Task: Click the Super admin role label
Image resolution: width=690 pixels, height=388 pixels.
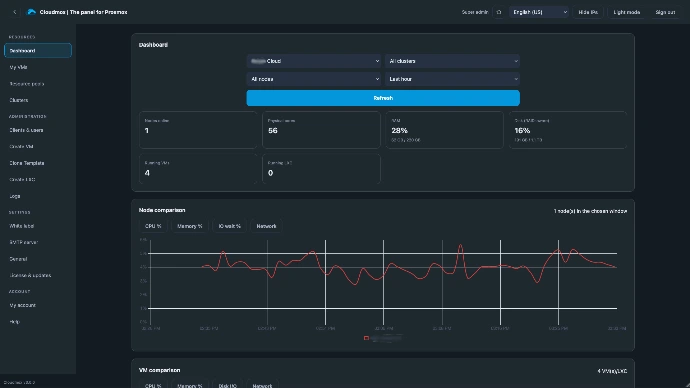Action: [475, 12]
